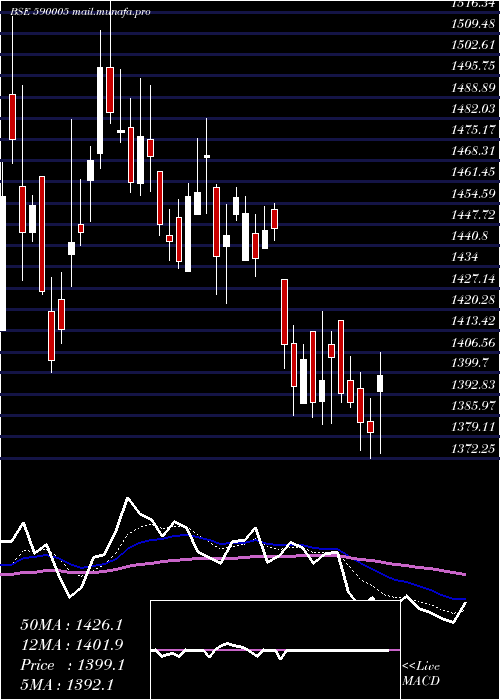The width and height of the screenshot is (500, 700).
Task: Select the 1495.75 price axis label
Action: pos(473,66)
